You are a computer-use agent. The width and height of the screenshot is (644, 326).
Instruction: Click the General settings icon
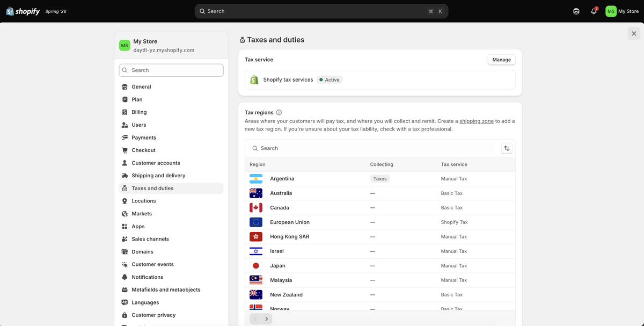pos(125,87)
